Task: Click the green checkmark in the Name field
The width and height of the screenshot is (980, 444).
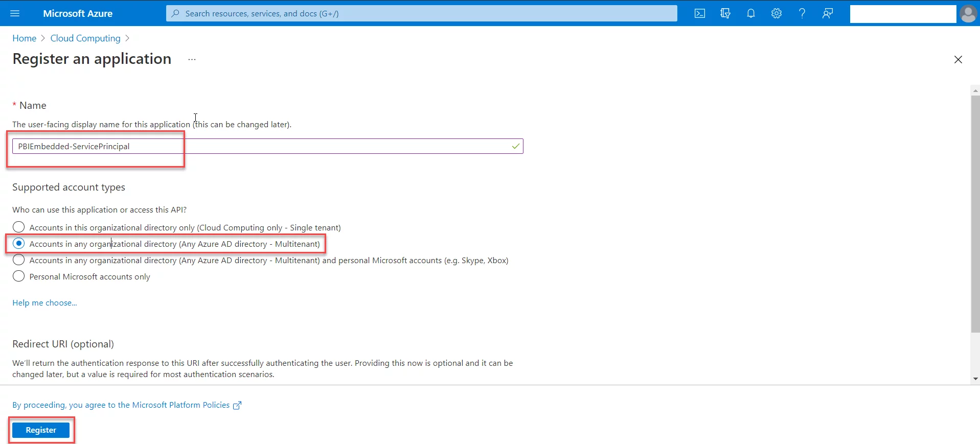Action: (516, 146)
